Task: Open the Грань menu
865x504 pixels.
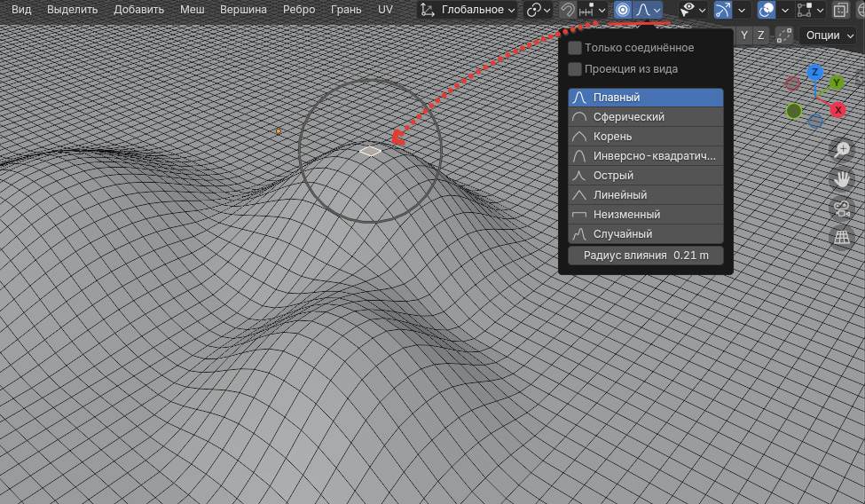Action: point(346,10)
